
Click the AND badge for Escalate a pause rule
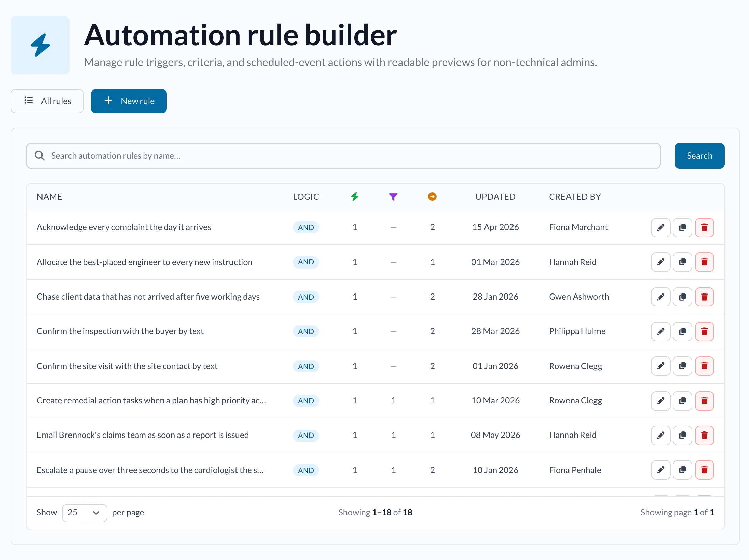[306, 470]
